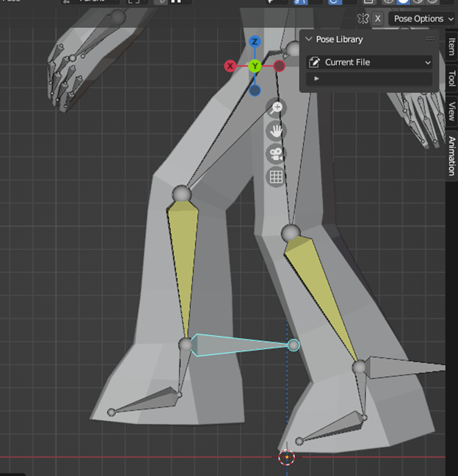This screenshot has width=458, height=476.
Task: Toggle the camera view icon
Action: coord(276,154)
